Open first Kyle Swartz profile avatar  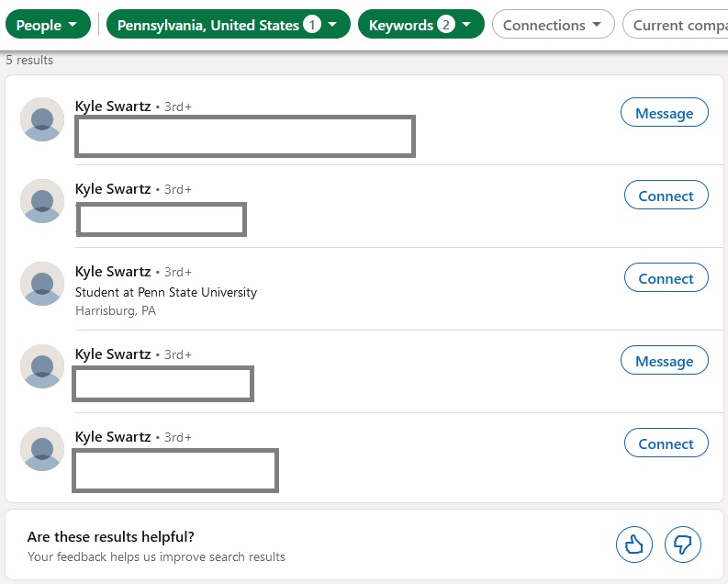pyautogui.click(x=42, y=119)
